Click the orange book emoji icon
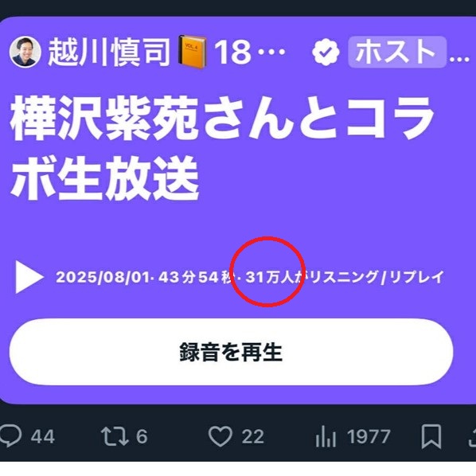 tap(193, 52)
